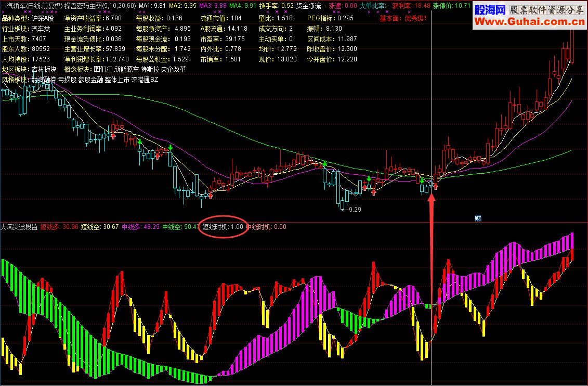This screenshot has width=588, height=386.
Task: Select 流通市值: 184 field
Action: coord(221,18)
